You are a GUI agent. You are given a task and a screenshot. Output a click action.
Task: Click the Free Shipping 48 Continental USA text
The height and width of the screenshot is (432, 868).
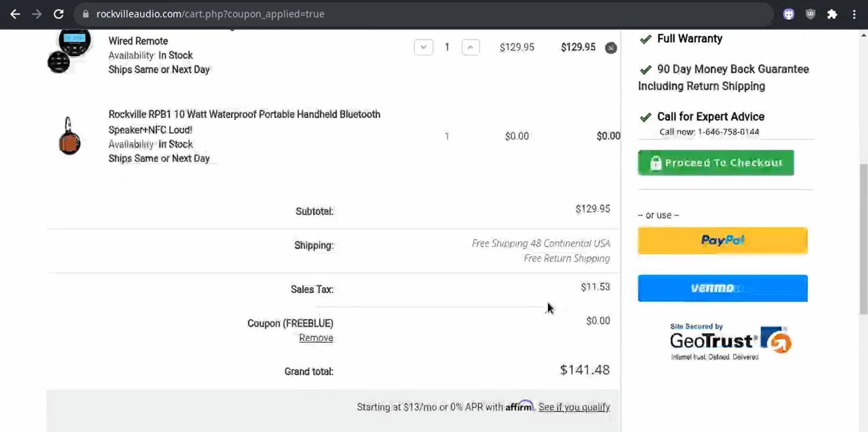tap(541, 243)
